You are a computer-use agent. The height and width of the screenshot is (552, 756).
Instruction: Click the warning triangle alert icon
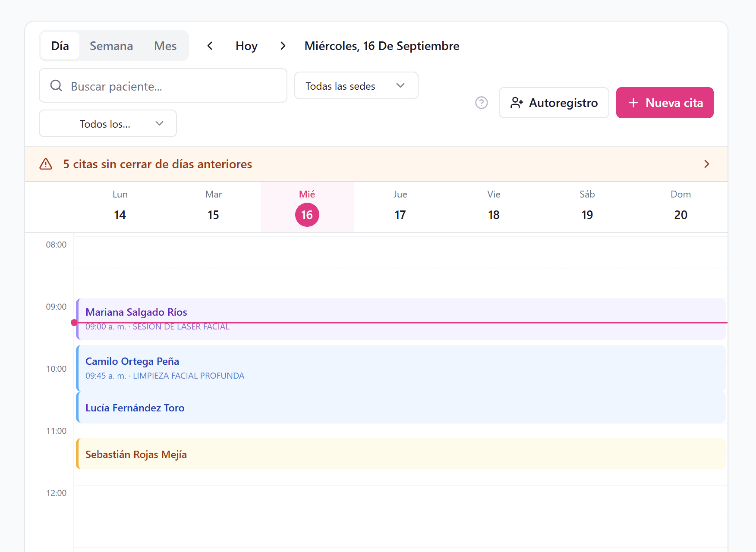[x=46, y=164]
